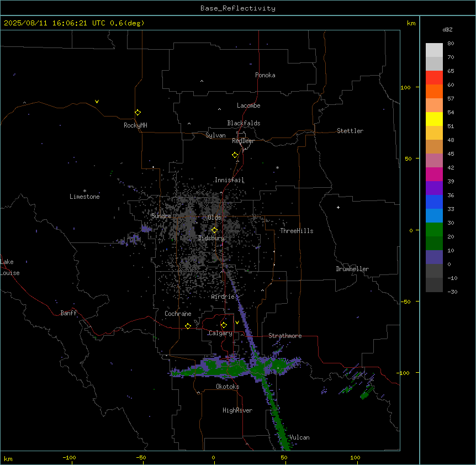Select the yellow diamond marker between Olds and Didsbury
The image size is (476, 465).
click(x=214, y=230)
